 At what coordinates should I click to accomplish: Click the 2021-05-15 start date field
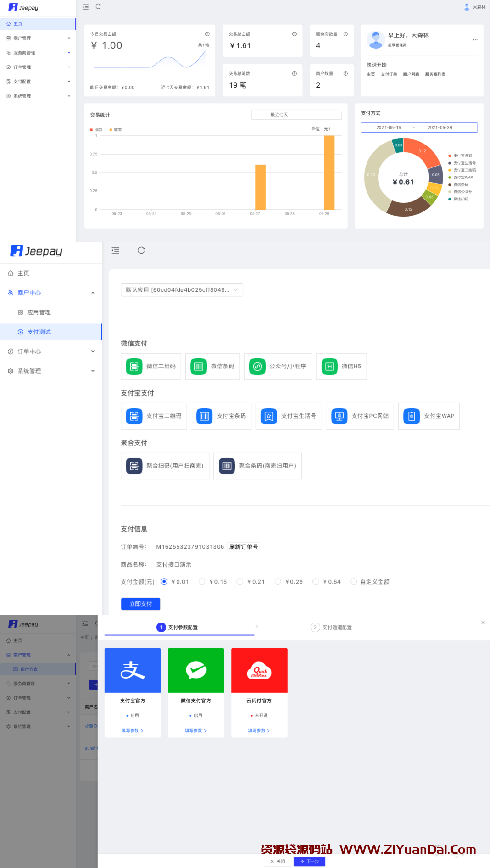coord(389,128)
